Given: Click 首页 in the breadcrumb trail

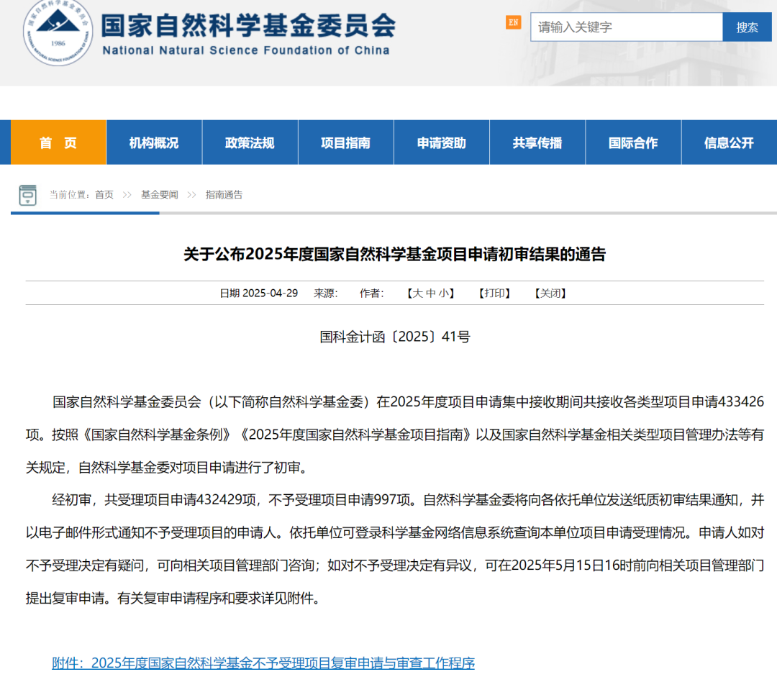Looking at the screenshot, I should [x=104, y=195].
